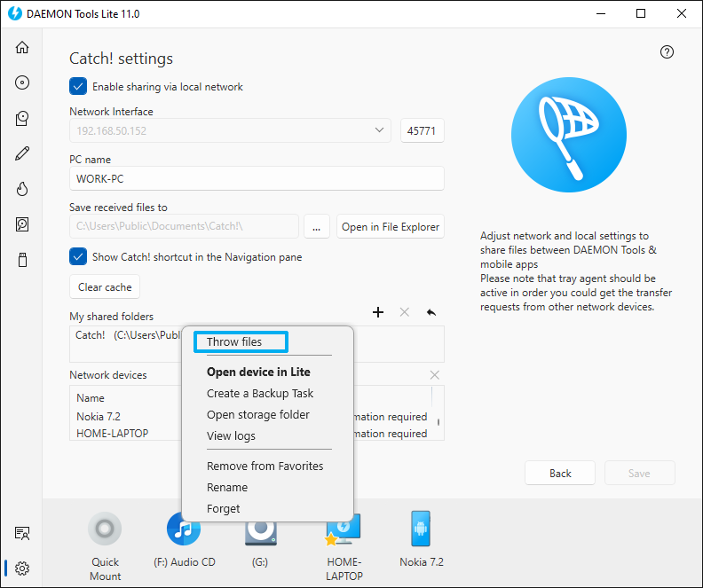Toggle Enable sharing via local network
703x588 pixels.
click(x=78, y=86)
